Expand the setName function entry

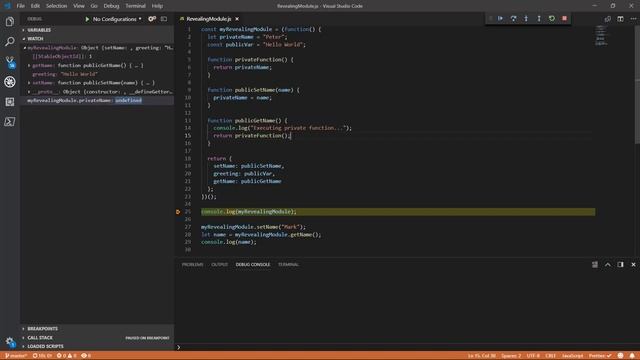(x=29, y=83)
